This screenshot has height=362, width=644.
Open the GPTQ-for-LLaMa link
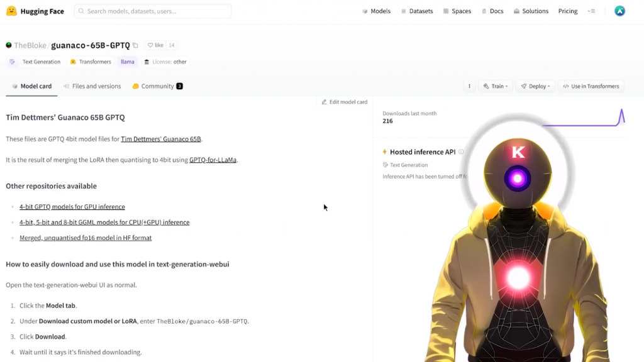(x=213, y=160)
